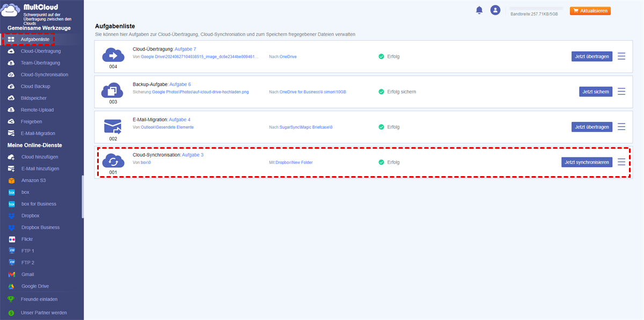644x320 pixels.
Task: Click the Google Drive source path of Aufgabe 7
Action: click(200, 56)
